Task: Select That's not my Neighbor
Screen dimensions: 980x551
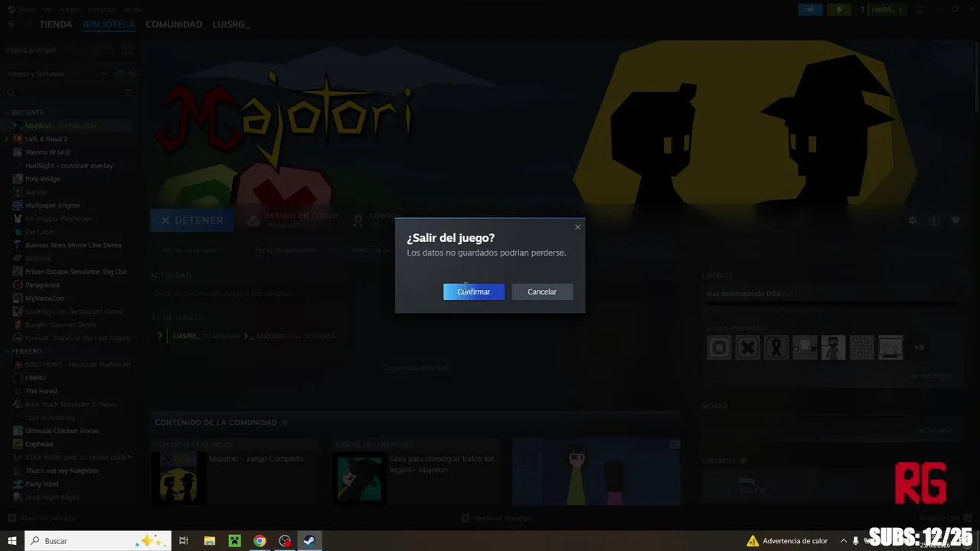Action: [x=62, y=471]
